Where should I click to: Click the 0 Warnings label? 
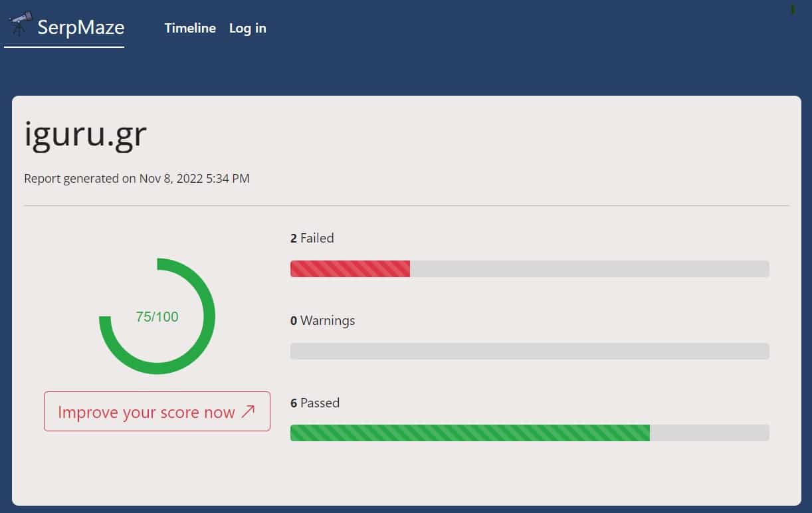(323, 320)
